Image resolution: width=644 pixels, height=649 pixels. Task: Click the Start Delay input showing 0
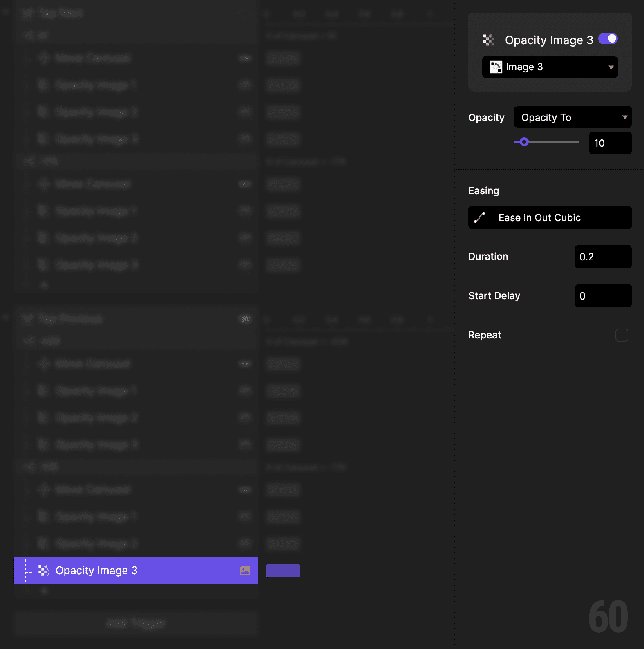602,296
